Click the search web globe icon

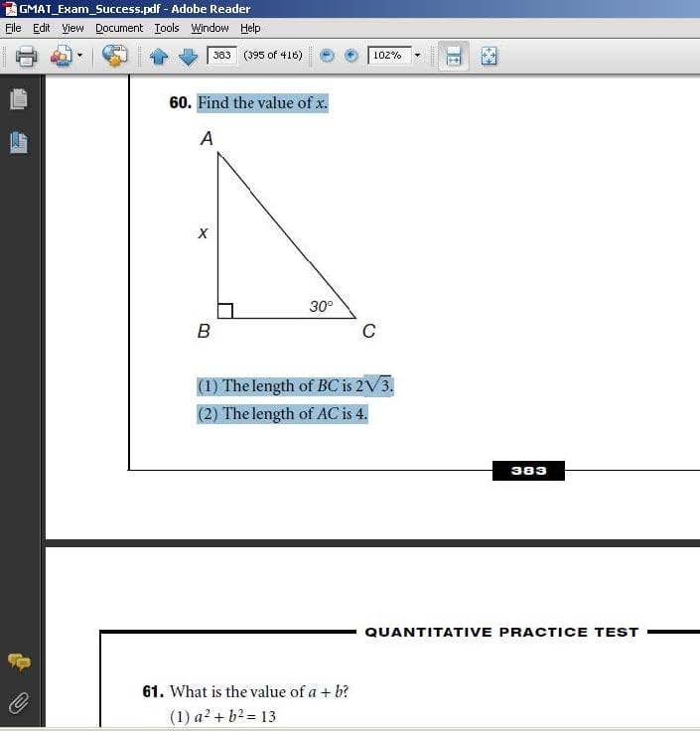tap(114, 56)
